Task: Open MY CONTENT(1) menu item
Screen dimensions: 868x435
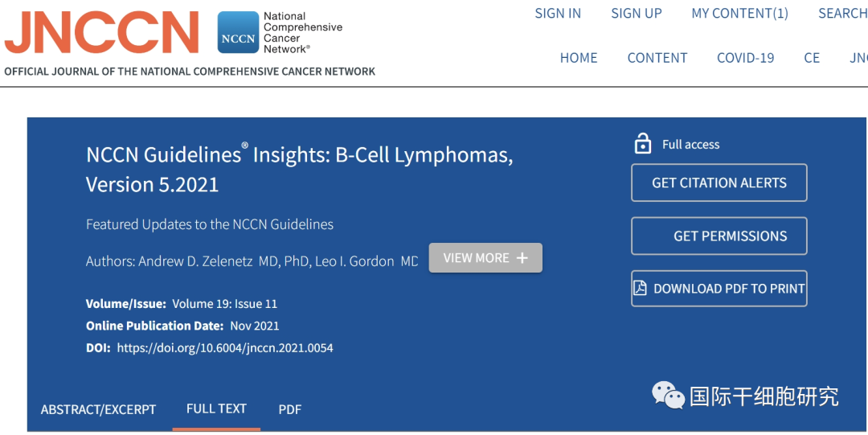Action: pyautogui.click(x=739, y=14)
